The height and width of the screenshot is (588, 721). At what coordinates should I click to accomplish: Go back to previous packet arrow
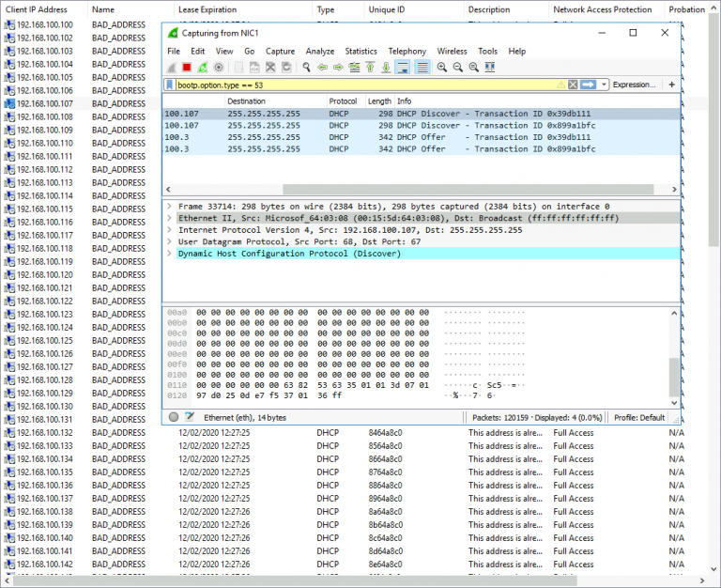tap(322, 68)
